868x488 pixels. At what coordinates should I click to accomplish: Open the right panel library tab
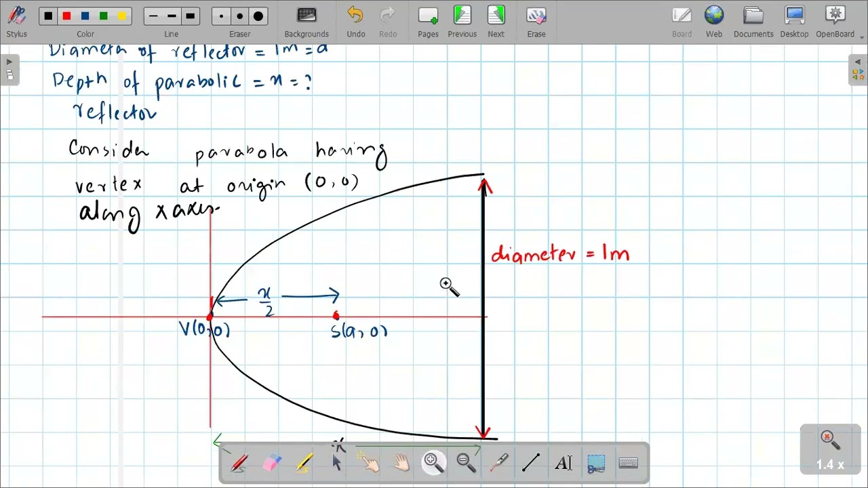point(858,75)
